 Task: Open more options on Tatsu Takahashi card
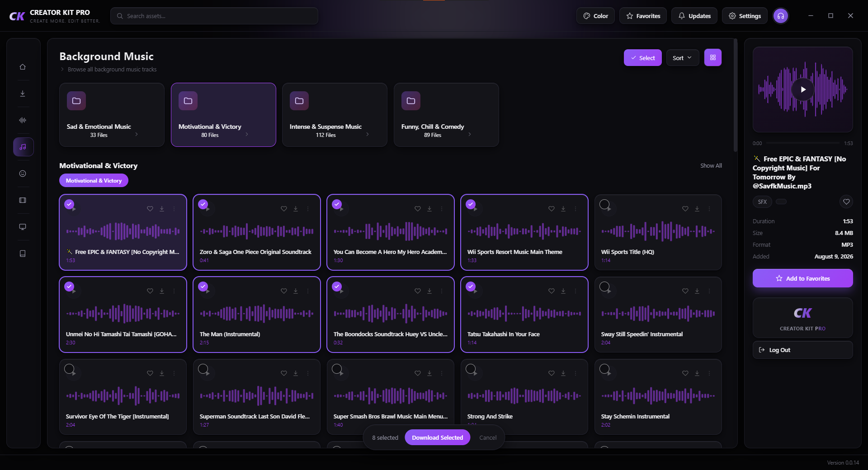point(576,291)
